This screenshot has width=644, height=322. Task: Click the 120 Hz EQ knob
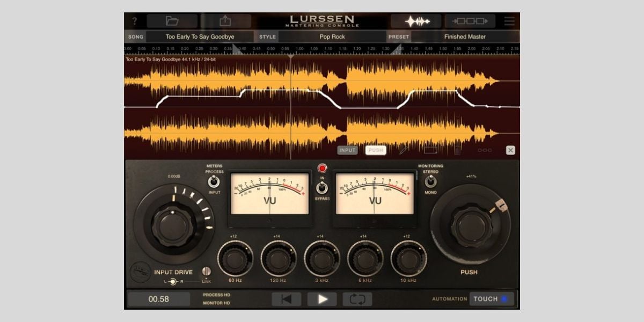[279, 259]
